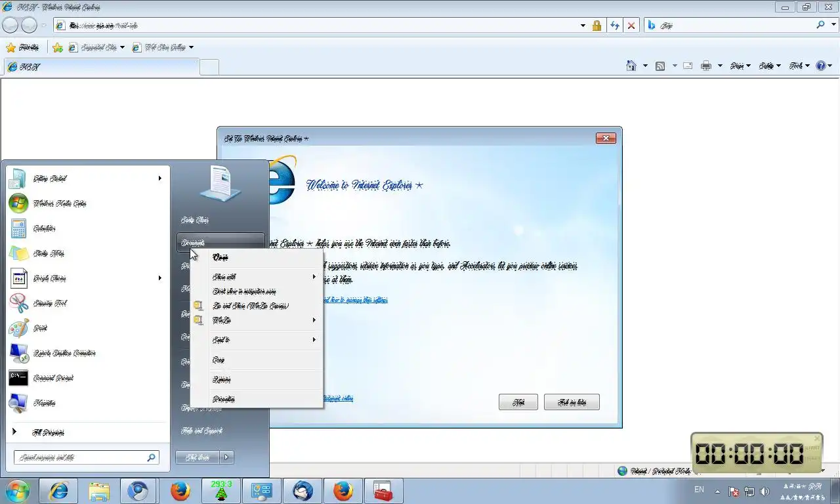Open the Google Chrome entry in Start menu
840x504 pixels.
click(85, 278)
